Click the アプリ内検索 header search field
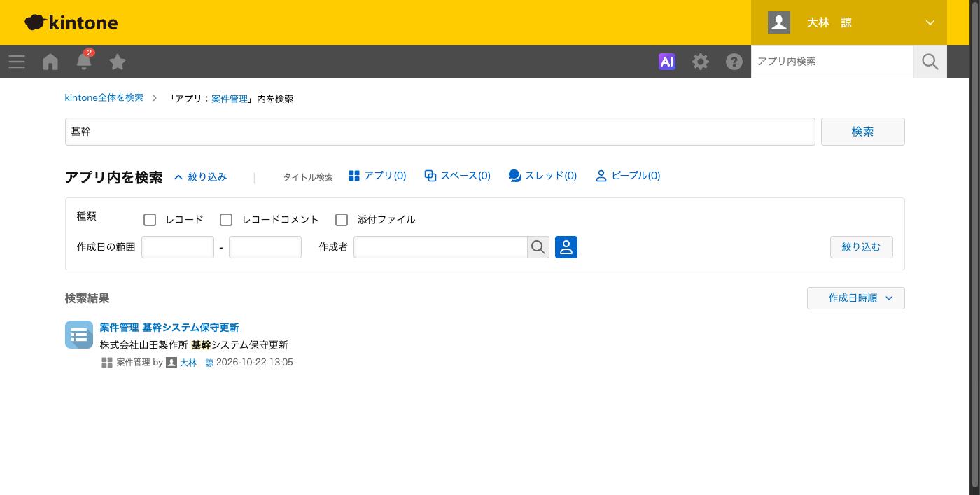The image size is (980, 495). (832, 62)
